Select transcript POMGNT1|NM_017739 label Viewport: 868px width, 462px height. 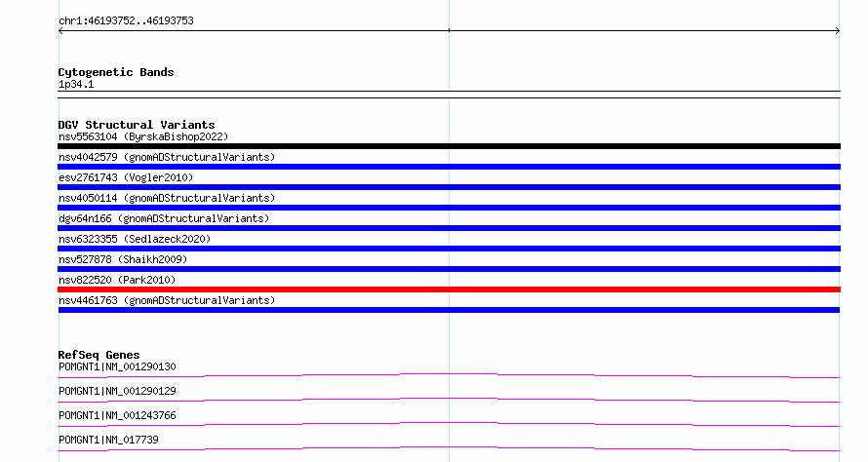point(108,440)
